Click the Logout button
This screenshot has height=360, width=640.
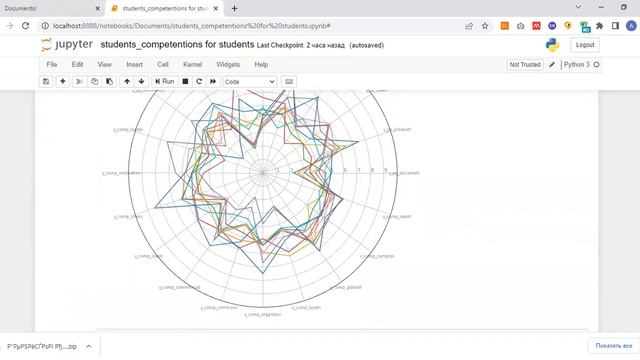click(585, 45)
